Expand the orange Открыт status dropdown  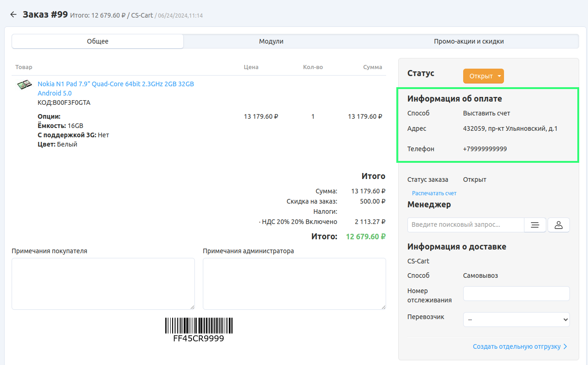click(x=483, y=76)
